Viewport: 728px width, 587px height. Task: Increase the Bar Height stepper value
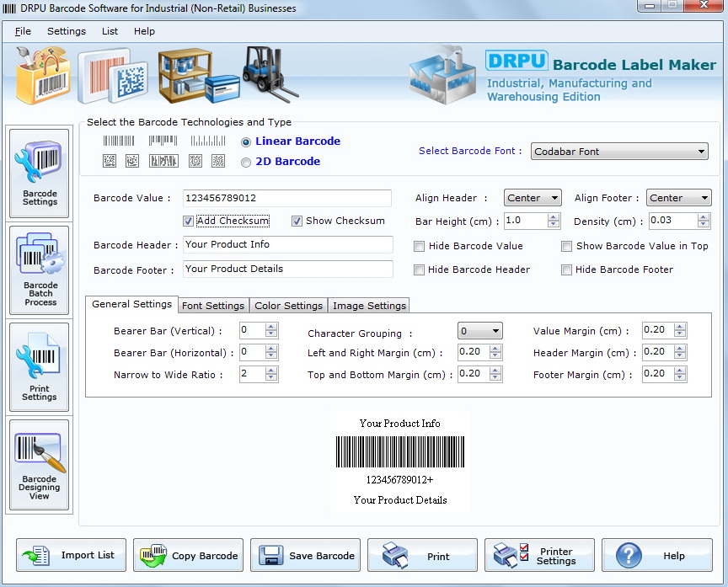point(553,217)
